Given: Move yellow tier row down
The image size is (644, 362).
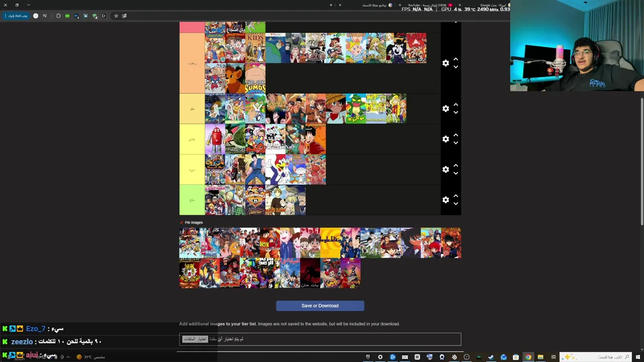Looking at the screenshot, I should click(456, 143).
